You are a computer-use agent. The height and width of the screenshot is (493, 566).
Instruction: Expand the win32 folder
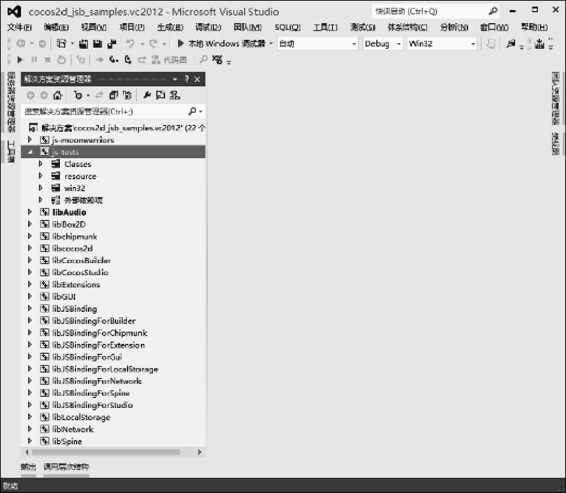pyautogui.click(x=40, y=188)
